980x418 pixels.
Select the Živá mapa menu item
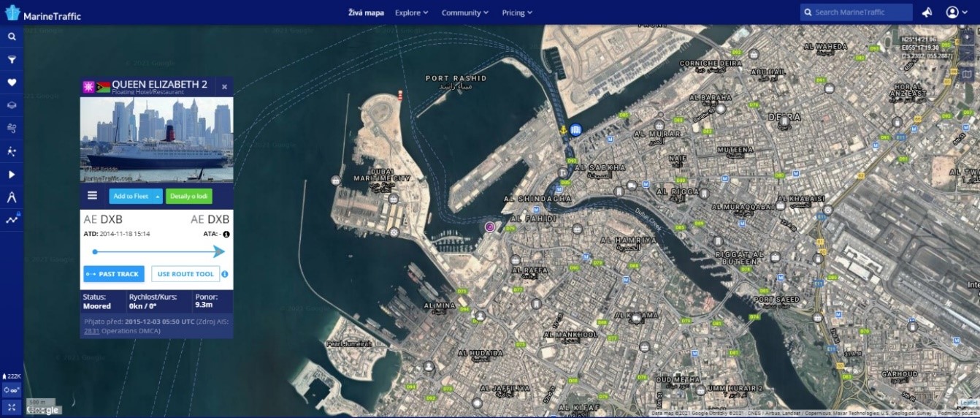(x=366, y=12)
